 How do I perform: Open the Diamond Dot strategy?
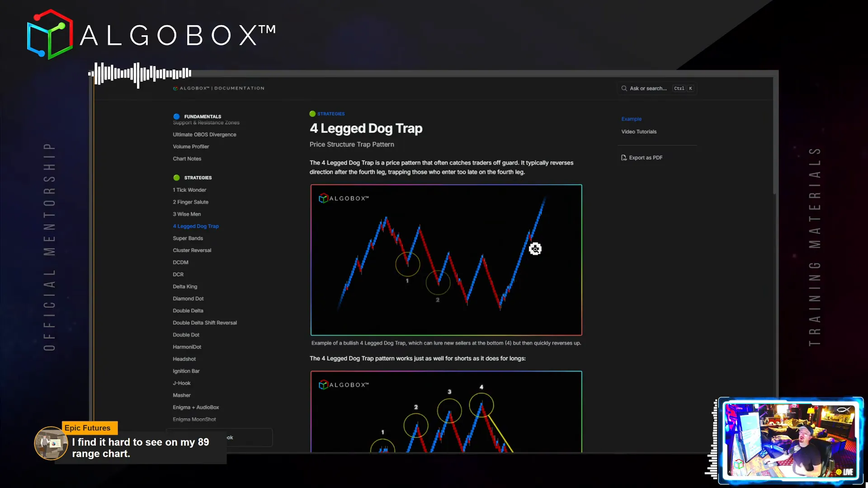(x=188, y=299)
